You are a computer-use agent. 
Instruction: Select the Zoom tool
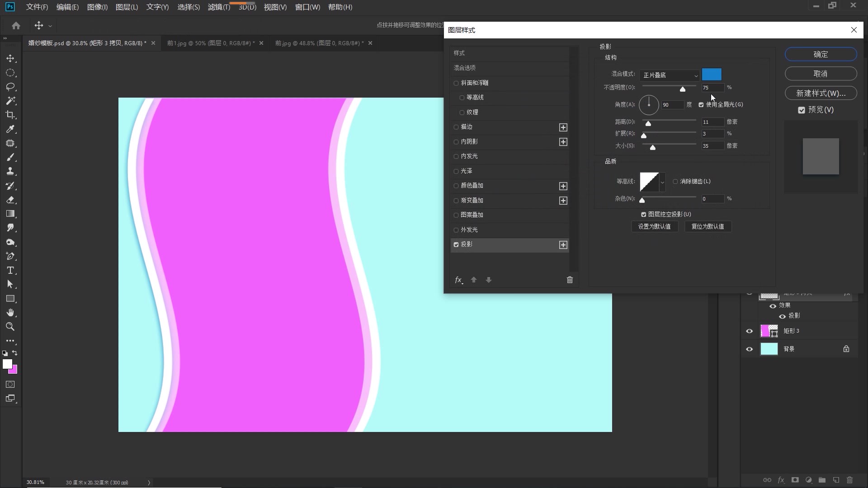10,327
